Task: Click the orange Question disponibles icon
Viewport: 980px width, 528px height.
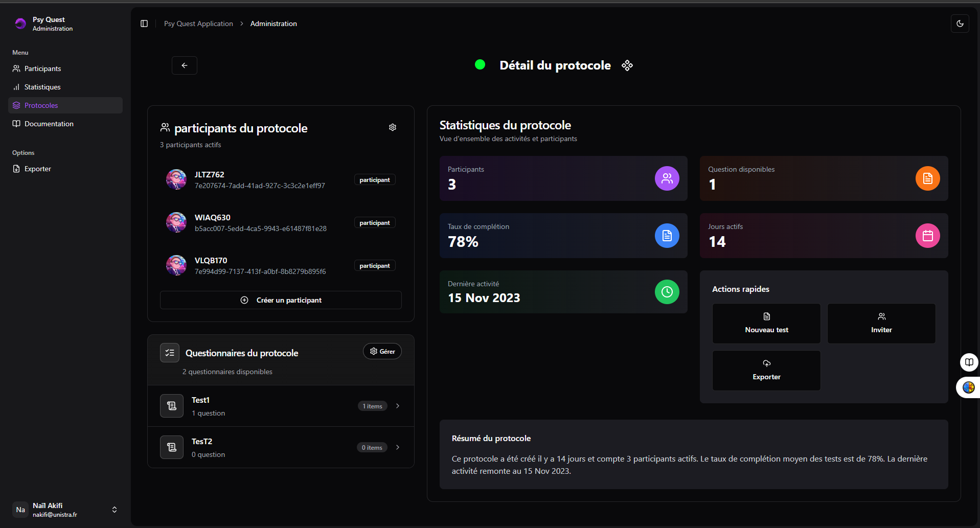Action: [x=927, y=178]
